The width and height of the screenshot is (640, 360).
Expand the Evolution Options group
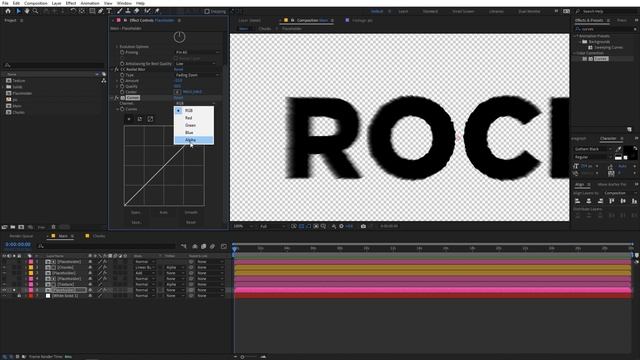pyautogui.click(x=118, y=47)
